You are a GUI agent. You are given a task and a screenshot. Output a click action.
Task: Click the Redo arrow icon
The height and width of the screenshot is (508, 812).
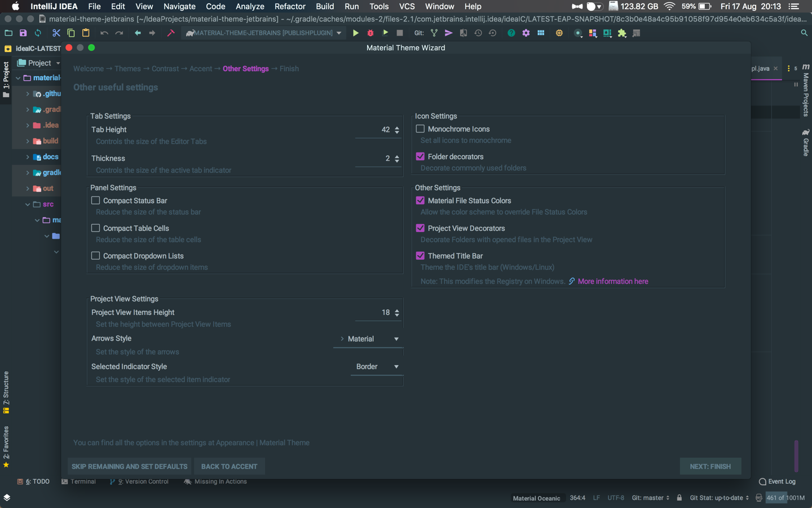pyautogui.click(x=119, y=33)
